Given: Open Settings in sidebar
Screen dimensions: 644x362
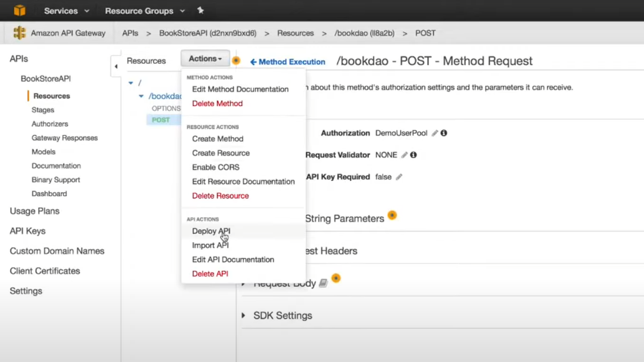Looking at the screenshot, I should tap(26, 291).
